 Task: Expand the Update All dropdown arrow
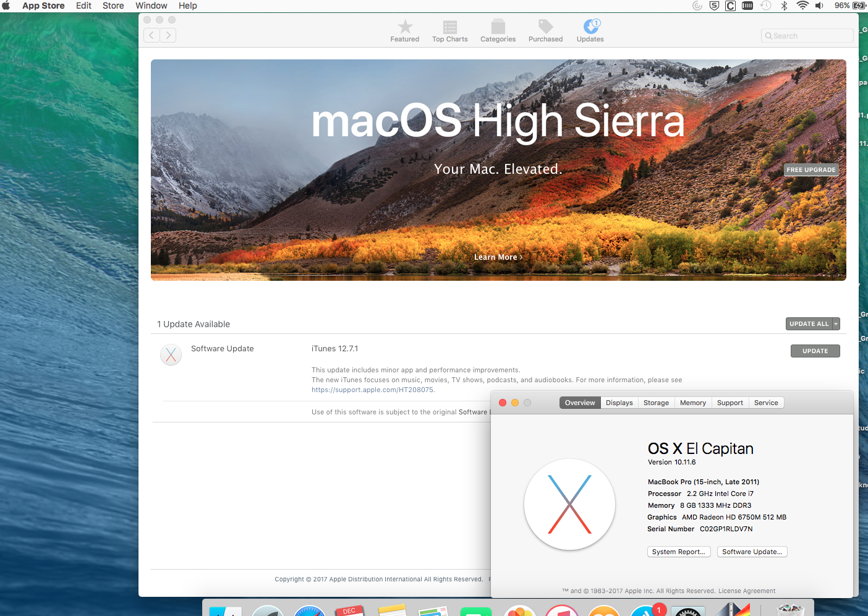click(x=836, y=324)
